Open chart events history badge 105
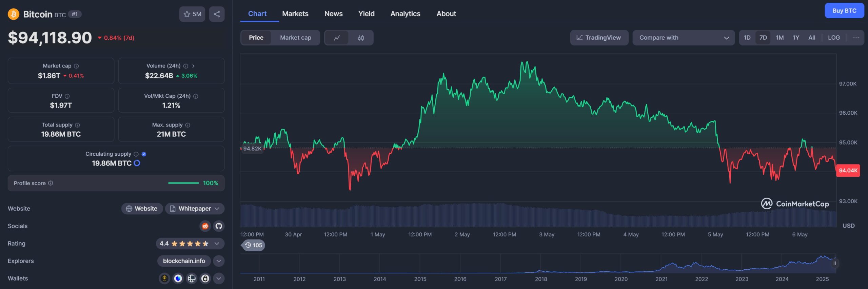This screenshot has width=868, height=289. (x=253, y=245)
